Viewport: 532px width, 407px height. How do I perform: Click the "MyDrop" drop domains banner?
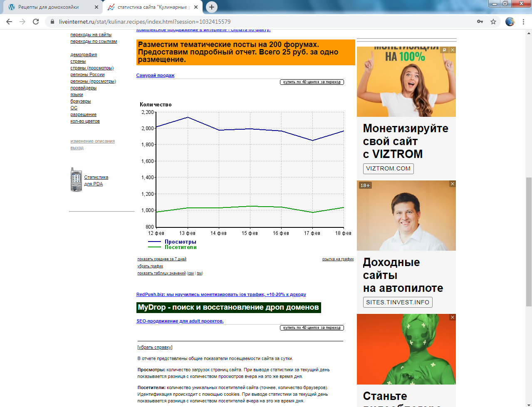(228, 307)
